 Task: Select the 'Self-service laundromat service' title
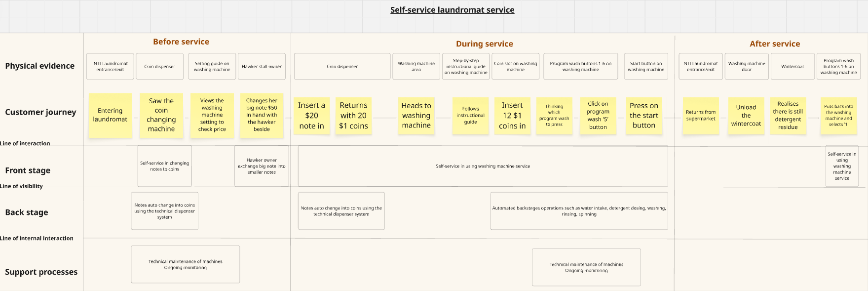(452, 10)
